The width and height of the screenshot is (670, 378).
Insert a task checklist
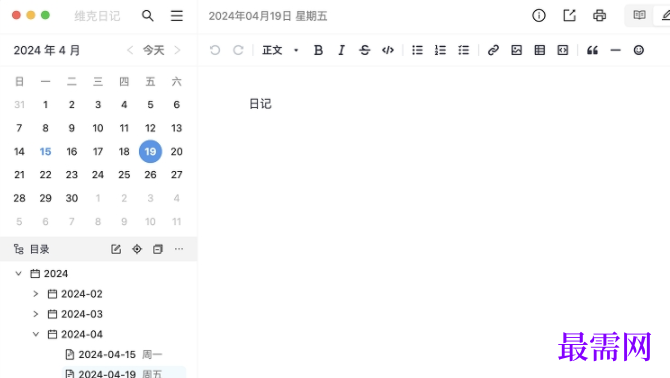pos(464,50)
